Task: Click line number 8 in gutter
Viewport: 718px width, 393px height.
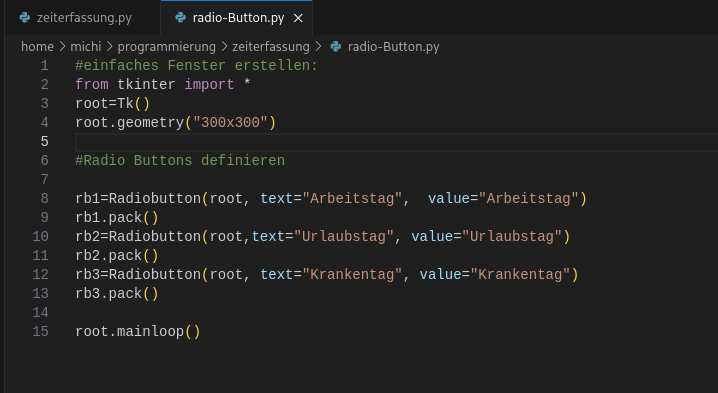Action: pos(44,199)
